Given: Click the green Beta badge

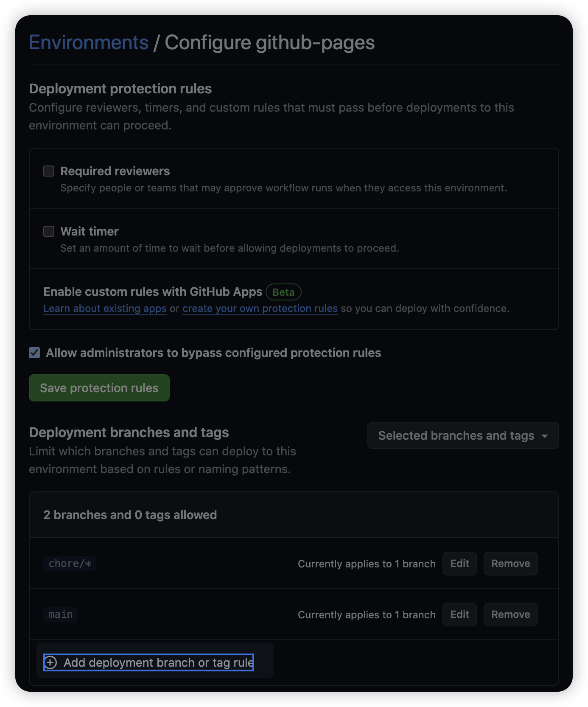Looking at the screenshot, I should coord(283,292).
